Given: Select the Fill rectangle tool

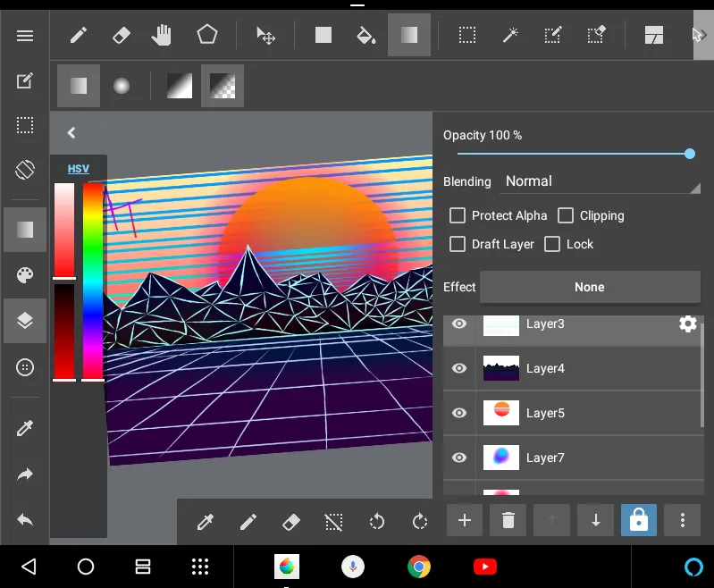Looking at the screenshot, I should [x=323, y=35].
